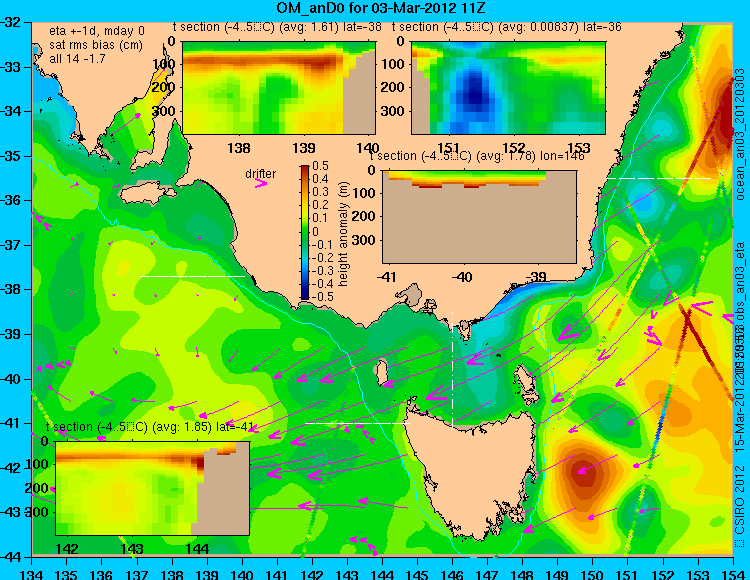Screen dimensions: 750x580
Task: Click the white dashed section line off the NSW coast
Action: (659, 178)
